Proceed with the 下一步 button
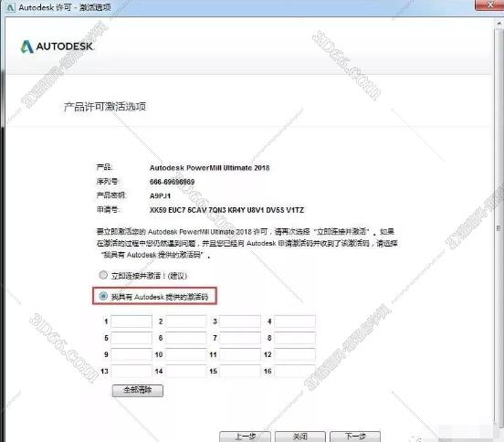 pyautogui.click(x=355, y=437)
